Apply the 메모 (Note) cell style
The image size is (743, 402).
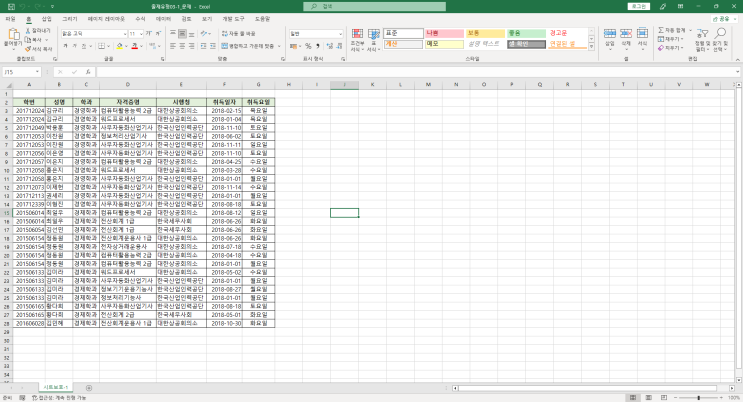tap(444, 44)
